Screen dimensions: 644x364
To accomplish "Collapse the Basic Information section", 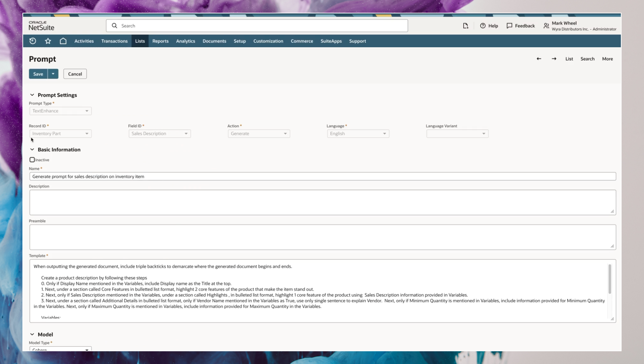I will pyautogui.click(x=32, y=149).
